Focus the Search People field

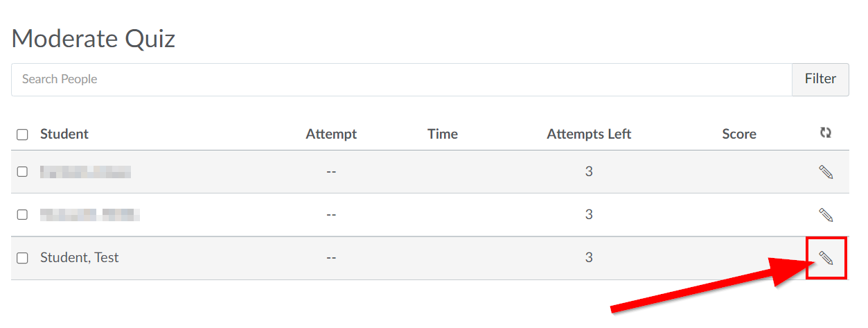402,79
